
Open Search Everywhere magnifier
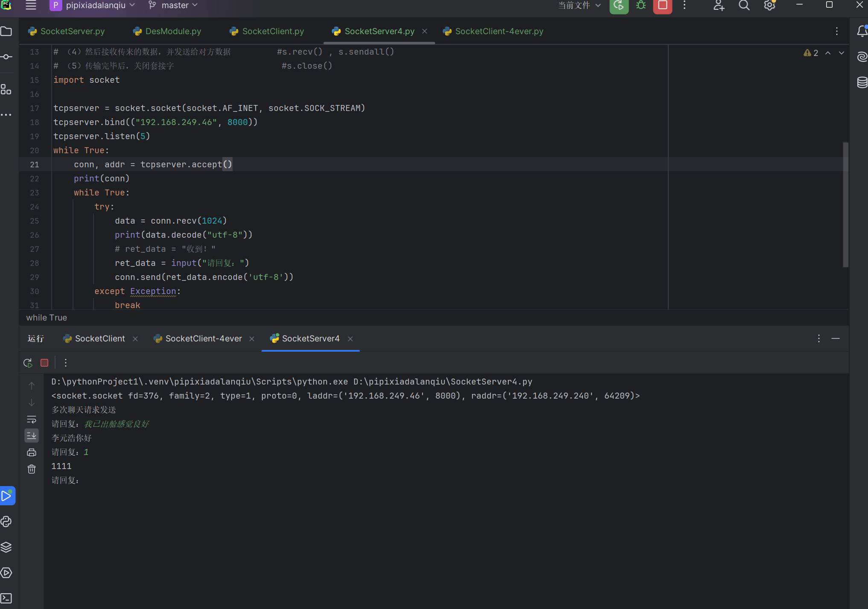[x=744, y=6]
